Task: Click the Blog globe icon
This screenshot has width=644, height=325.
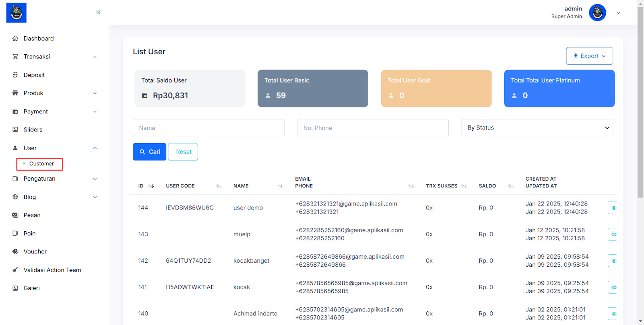Action: 15,197
